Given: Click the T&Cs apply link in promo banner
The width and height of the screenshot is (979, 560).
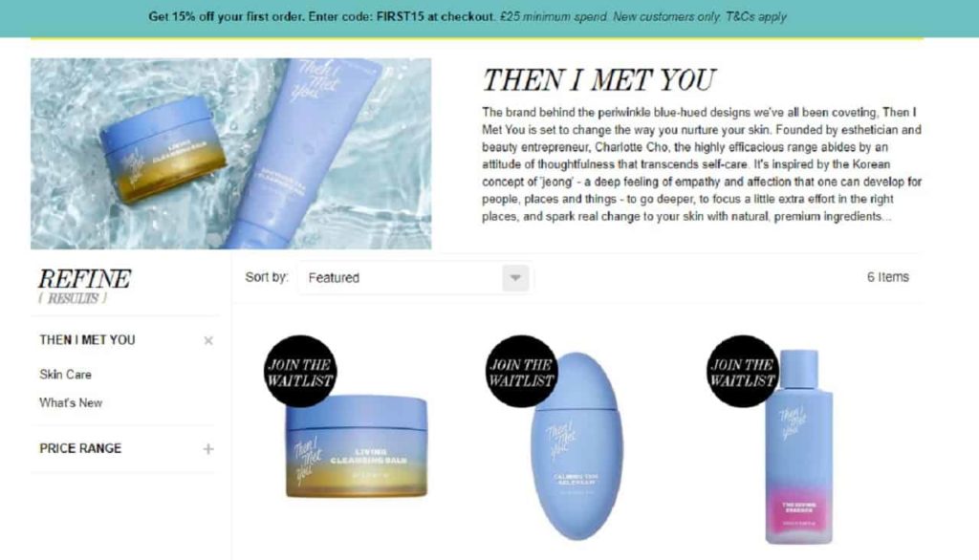Looking at the screenshot, I should 755,17.
